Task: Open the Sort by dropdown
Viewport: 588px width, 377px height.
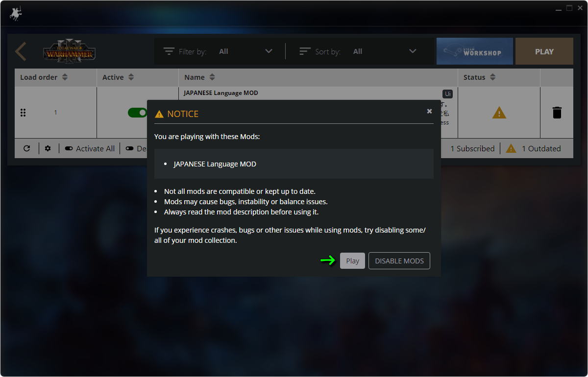Action: (385, 51)
